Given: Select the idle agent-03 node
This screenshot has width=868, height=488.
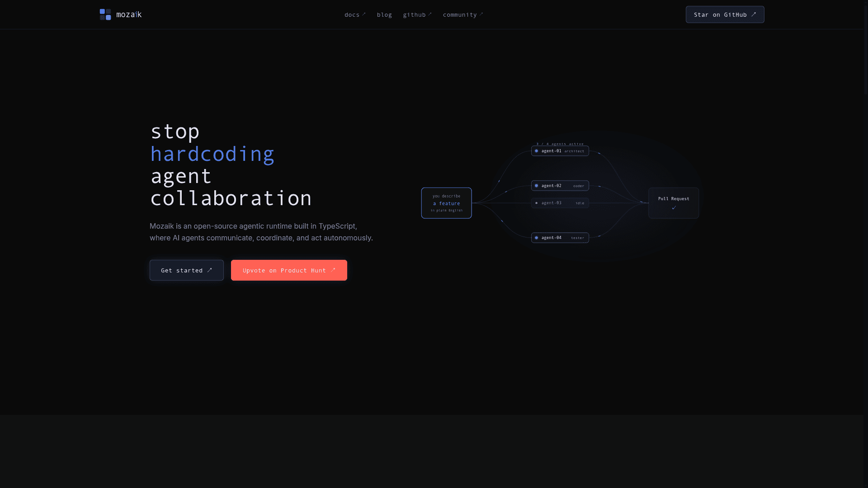Looking at the screenshot, I should tap(560, 203).
